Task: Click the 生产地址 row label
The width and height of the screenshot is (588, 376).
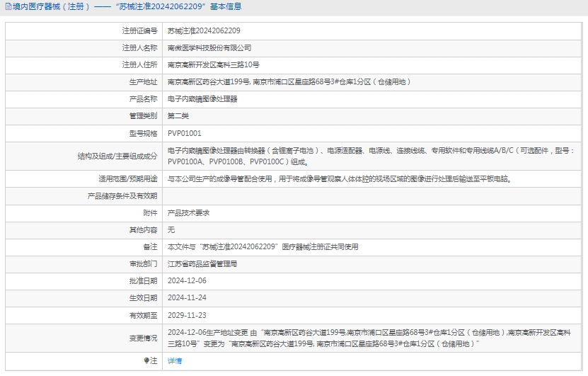Action: click(143, 82)
